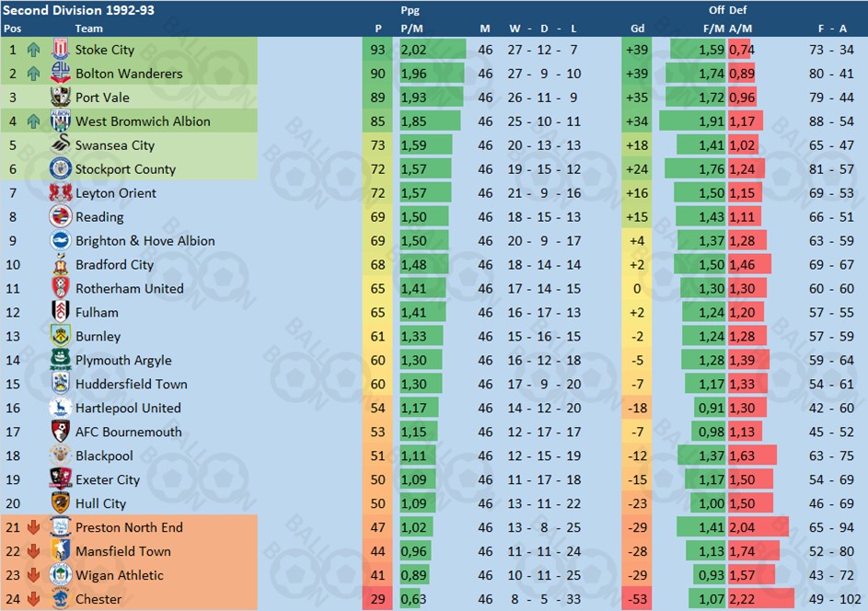
Task: Click the team name 'Port Vale'
Action: [x=102, y=98]
